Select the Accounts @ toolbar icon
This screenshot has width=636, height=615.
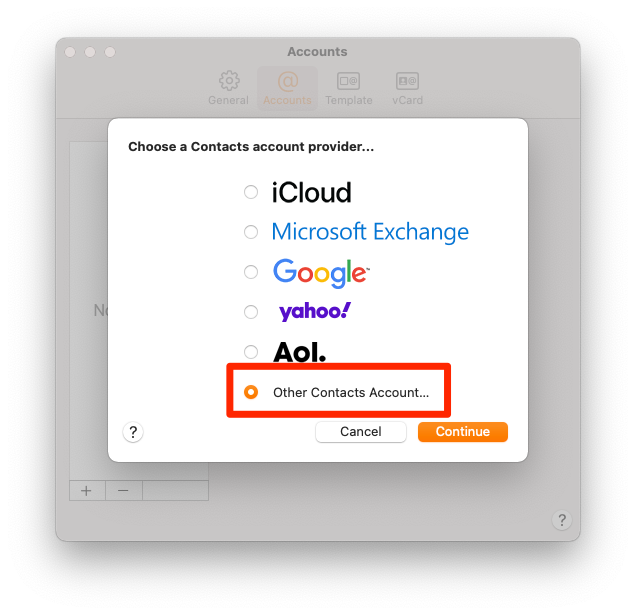pos(288,81)
